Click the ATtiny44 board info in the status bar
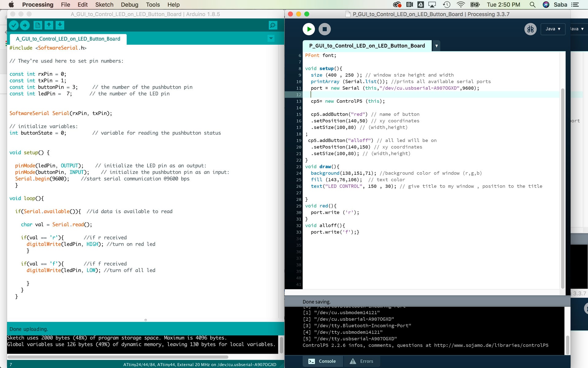Viewport: 588px width, 368px height. click(x=200, y=365)
